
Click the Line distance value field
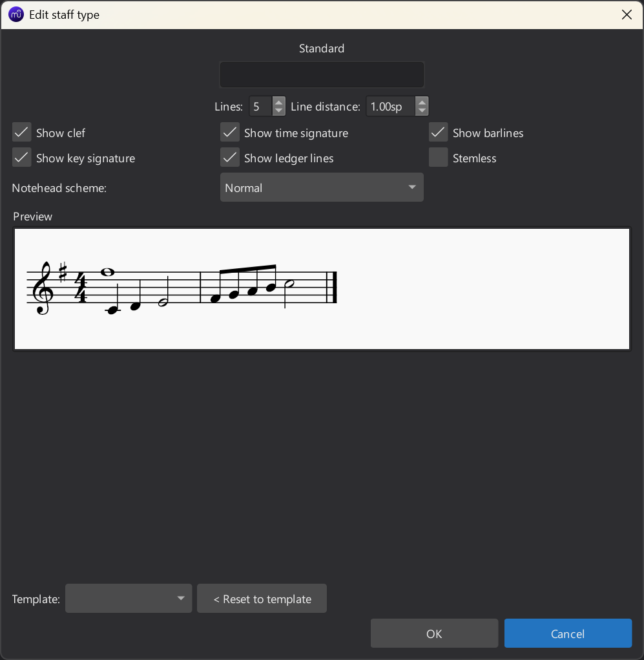pyautogui.click(x=390, y=106)
